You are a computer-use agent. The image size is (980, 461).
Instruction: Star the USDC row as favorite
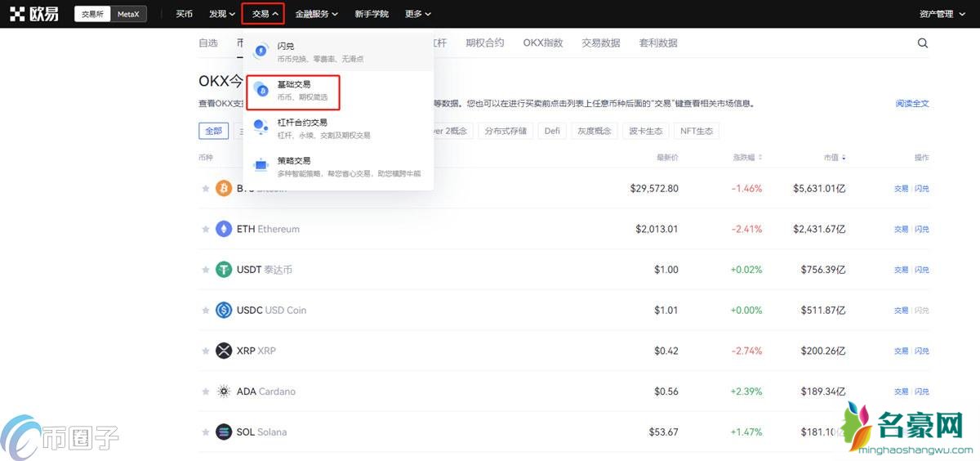coord(206,311)
